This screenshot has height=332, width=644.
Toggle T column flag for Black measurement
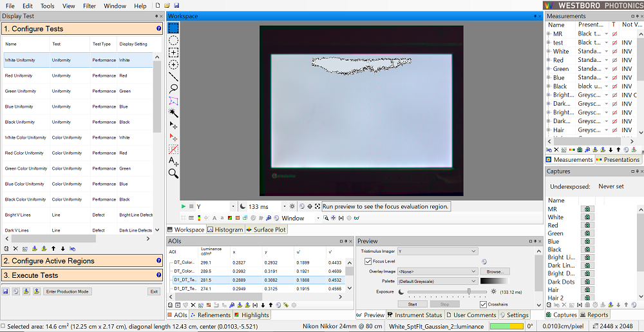click(614, 86)
